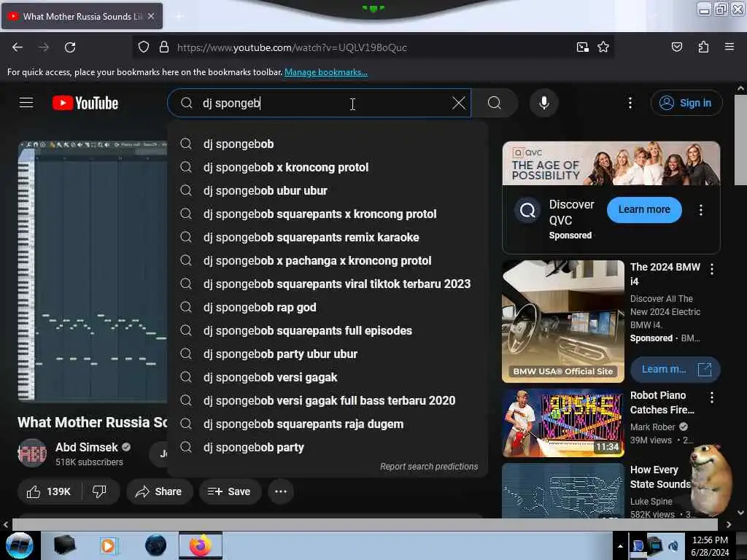This screenshot has width=747, height=560.
Task: Run search with the magnifier button
Action: [495, 103]
